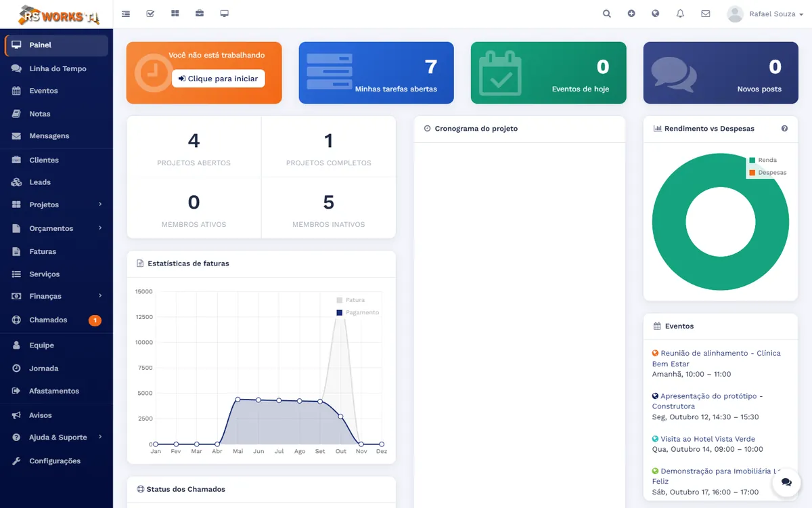
Task: Open the chat bubble floating button
Action: (786, 482)
